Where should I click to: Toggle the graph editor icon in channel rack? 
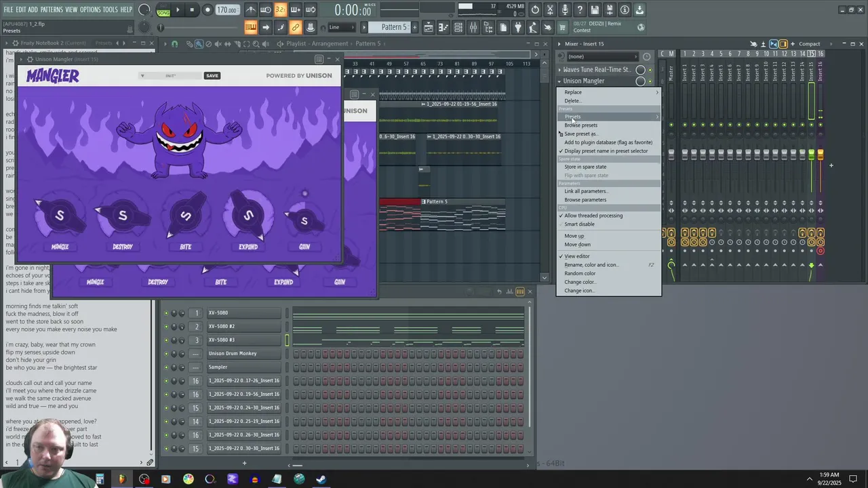[509, 291]
